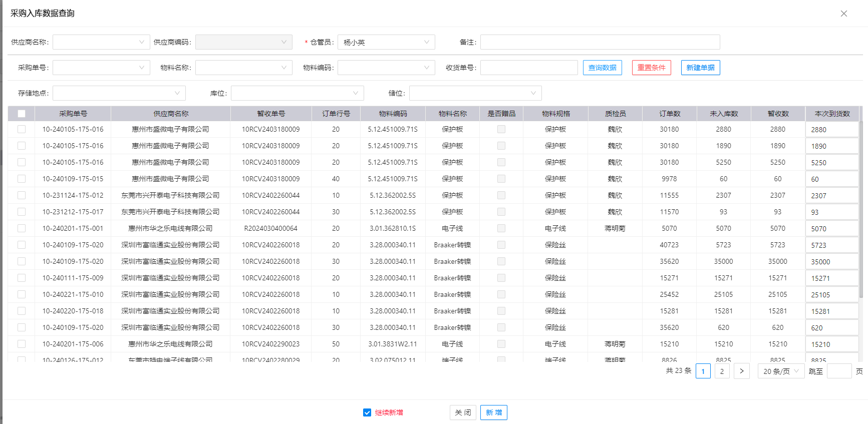The width and height of the screenshot is (868, 424).
Task: Click 物料编码 cell 3.01.3831W2.11
Action: pos(393,344)
